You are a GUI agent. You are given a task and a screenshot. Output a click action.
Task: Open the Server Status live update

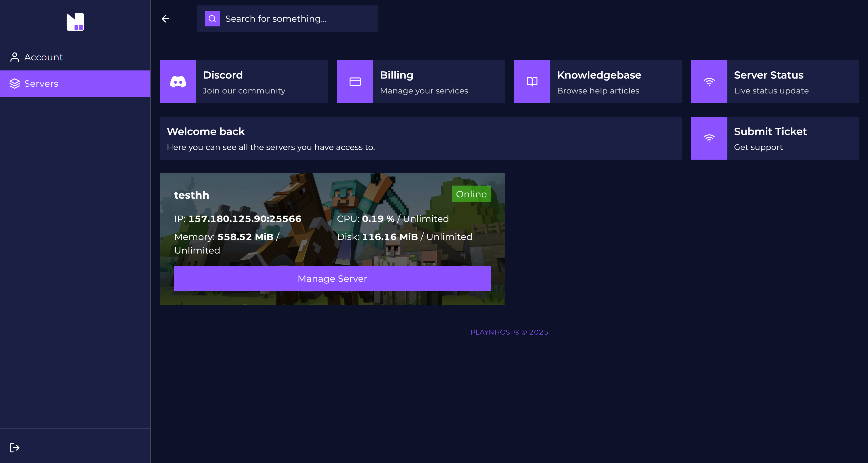[775, 82]
